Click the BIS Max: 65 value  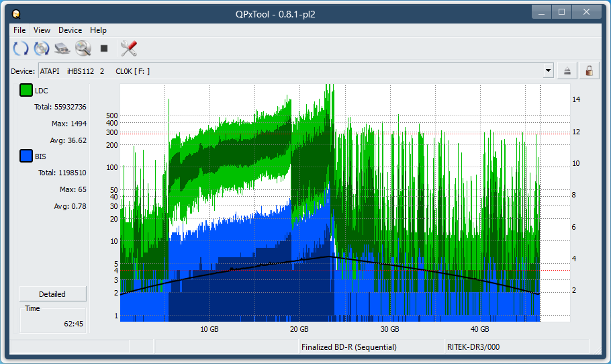click(73, 189)
